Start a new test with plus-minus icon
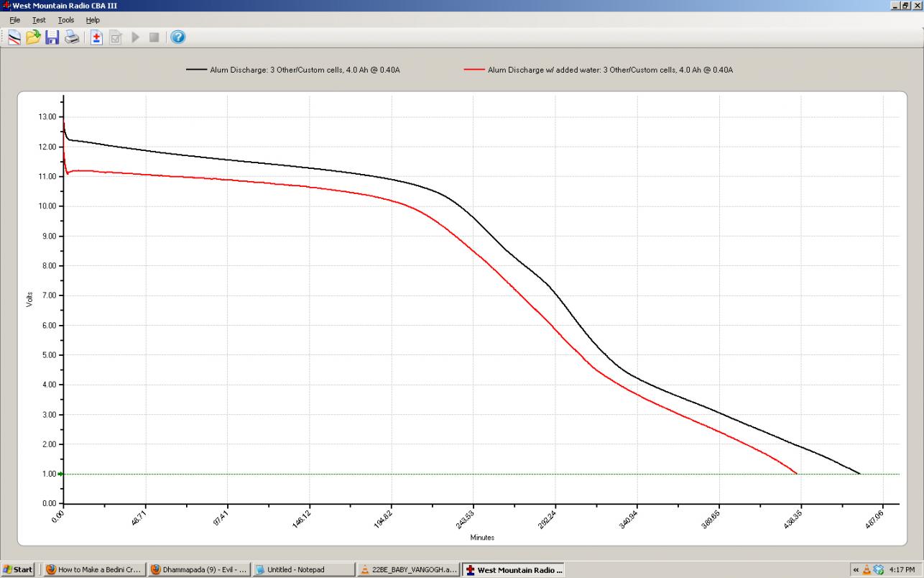 point(97,37)
